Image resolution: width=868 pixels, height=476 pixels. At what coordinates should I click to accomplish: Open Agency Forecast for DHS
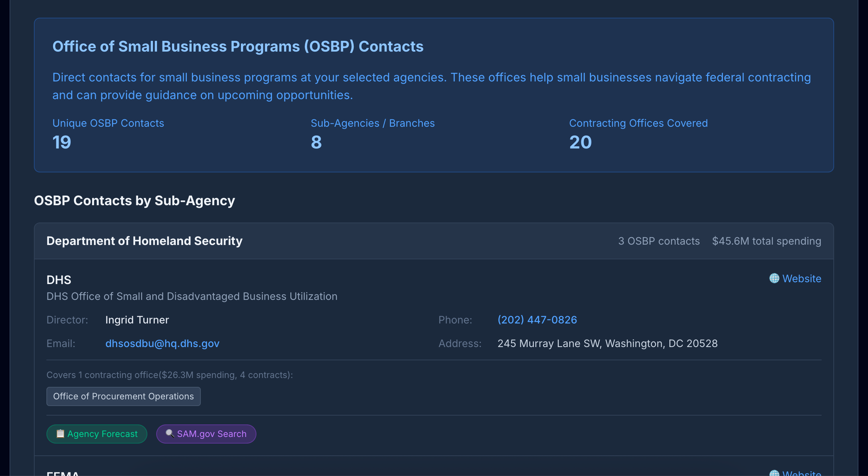[x=97, y=434]
